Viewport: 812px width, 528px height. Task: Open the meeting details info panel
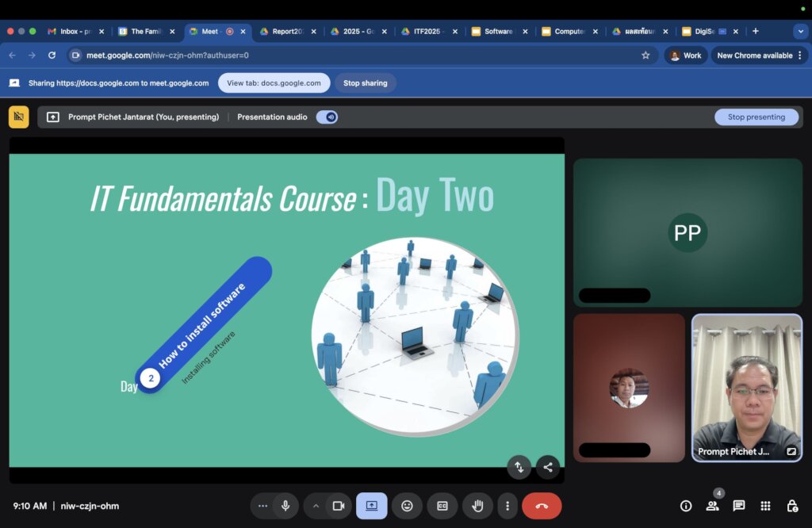[686, 506]
